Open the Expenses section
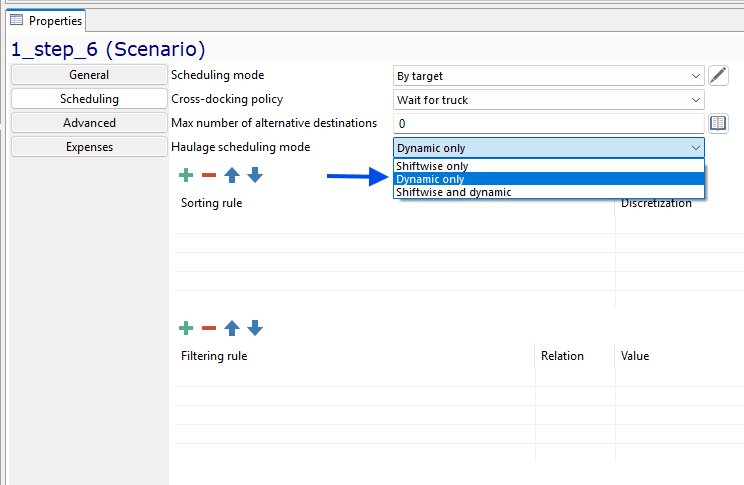 click(x=89, y=147)
